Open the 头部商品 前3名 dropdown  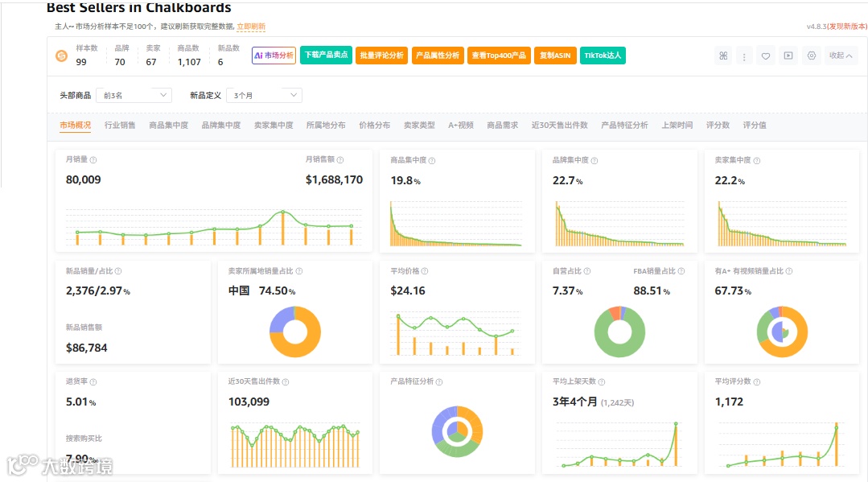click(134, 95)
